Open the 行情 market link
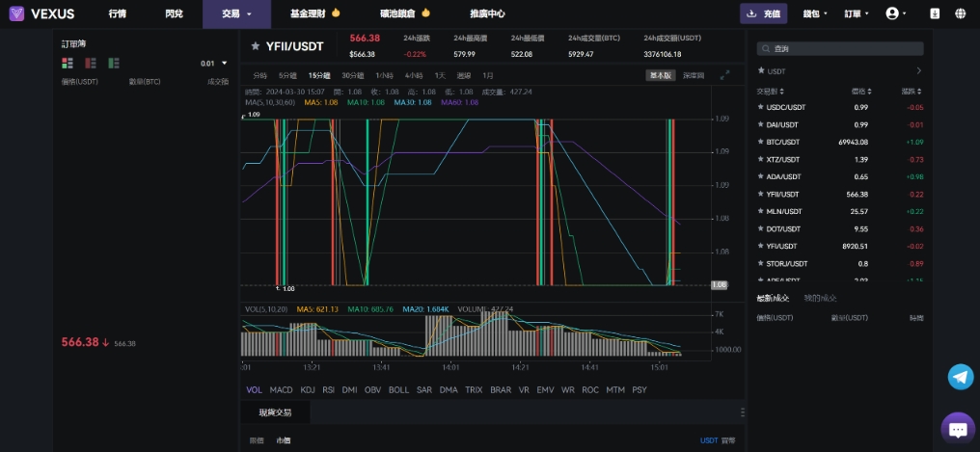This screenshot has height=452, width=980. click(118, 14)
